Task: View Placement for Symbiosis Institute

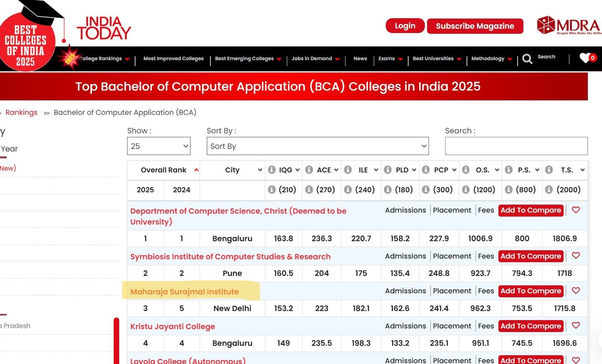Action: [452, 256]
